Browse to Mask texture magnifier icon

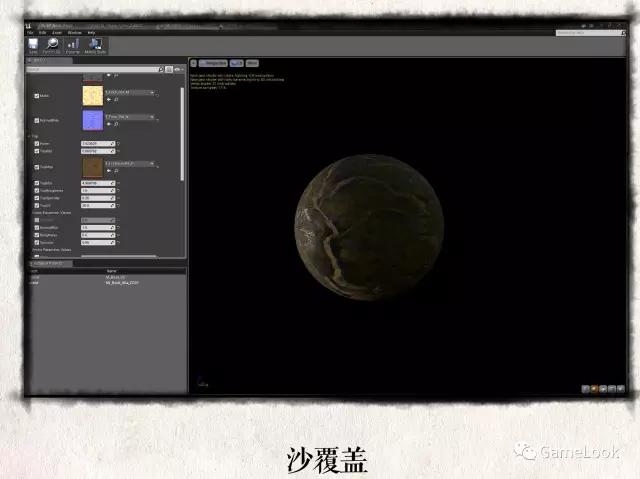(116, 99)
